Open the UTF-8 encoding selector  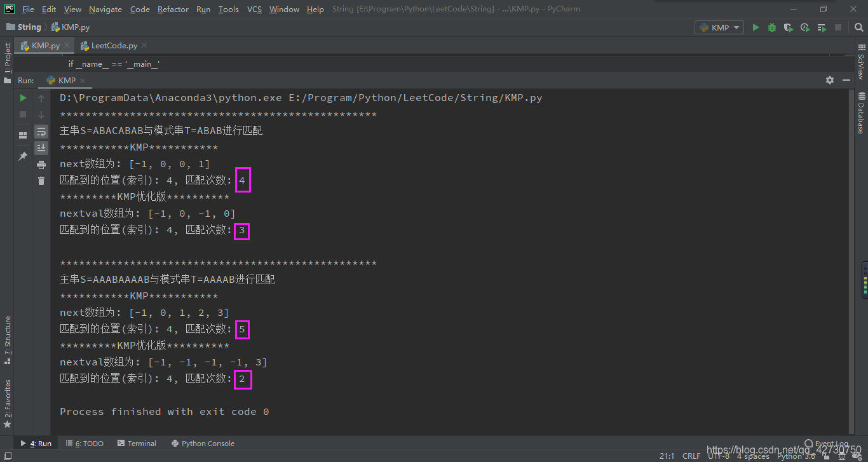pyautogui.click(x=719, y=456)
